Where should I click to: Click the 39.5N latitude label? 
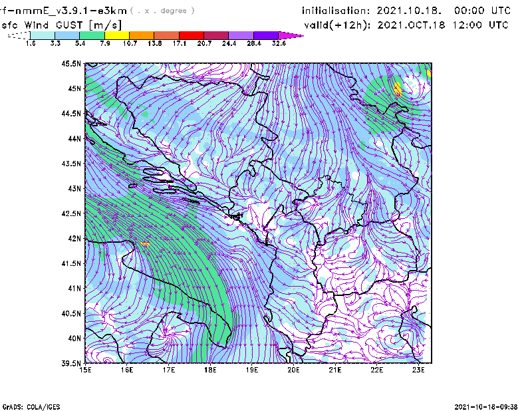point(71,364)
